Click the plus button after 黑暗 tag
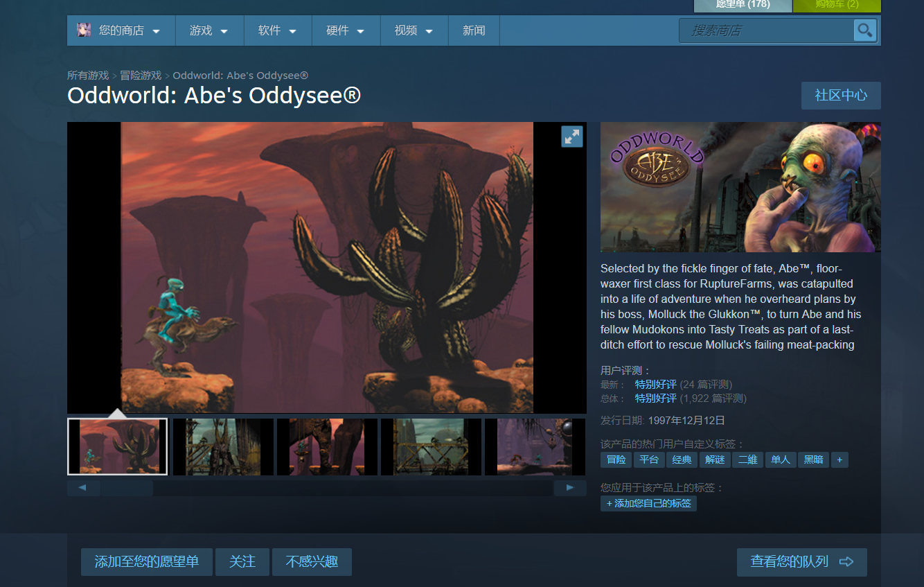Viewport: 924px width, 587px height. (x=839, y=459)
